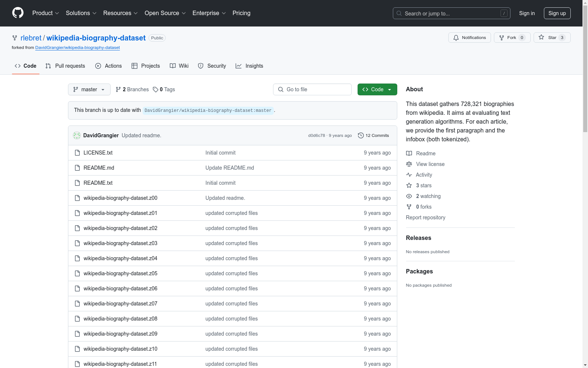
Task: Open the Insights tab
Action: [250, 66]
